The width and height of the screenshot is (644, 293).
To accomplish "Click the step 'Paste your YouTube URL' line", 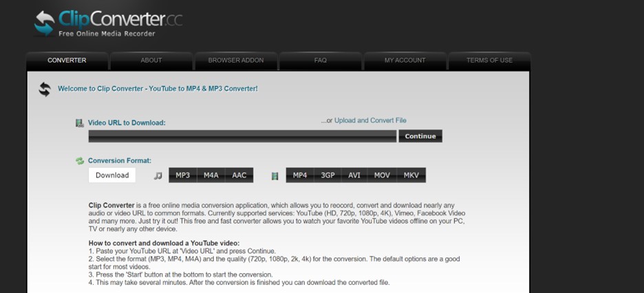I will (x=182, y=251).
